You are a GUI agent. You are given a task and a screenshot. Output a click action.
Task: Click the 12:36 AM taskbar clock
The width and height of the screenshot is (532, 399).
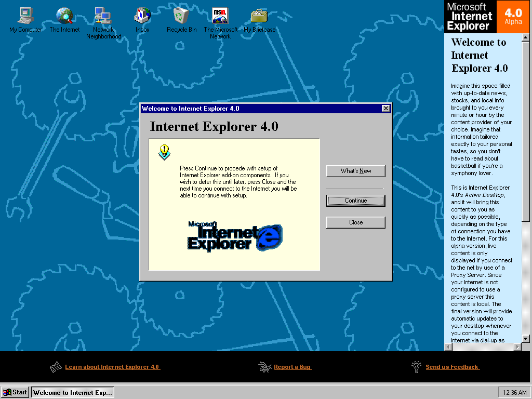514,393
